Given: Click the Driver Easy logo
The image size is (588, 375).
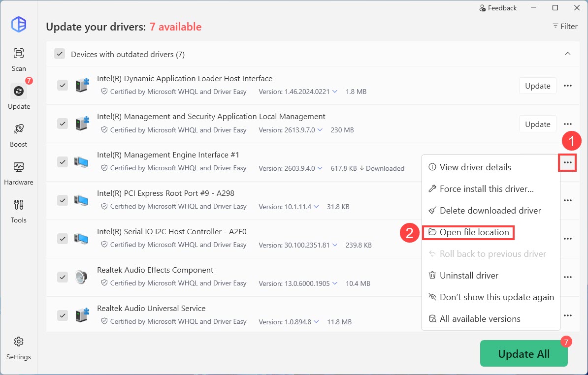Looking at the screenshot, I should click(x=18, y=24).
